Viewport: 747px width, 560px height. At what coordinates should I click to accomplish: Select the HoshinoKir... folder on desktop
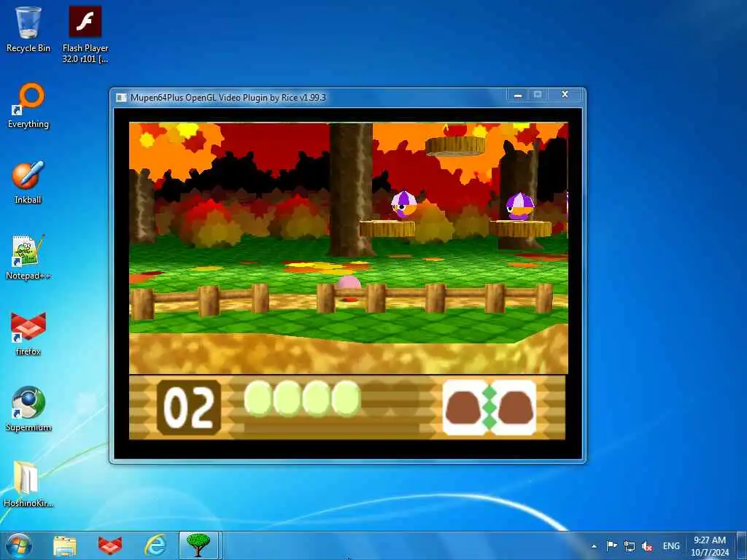[x=28, y=484]
